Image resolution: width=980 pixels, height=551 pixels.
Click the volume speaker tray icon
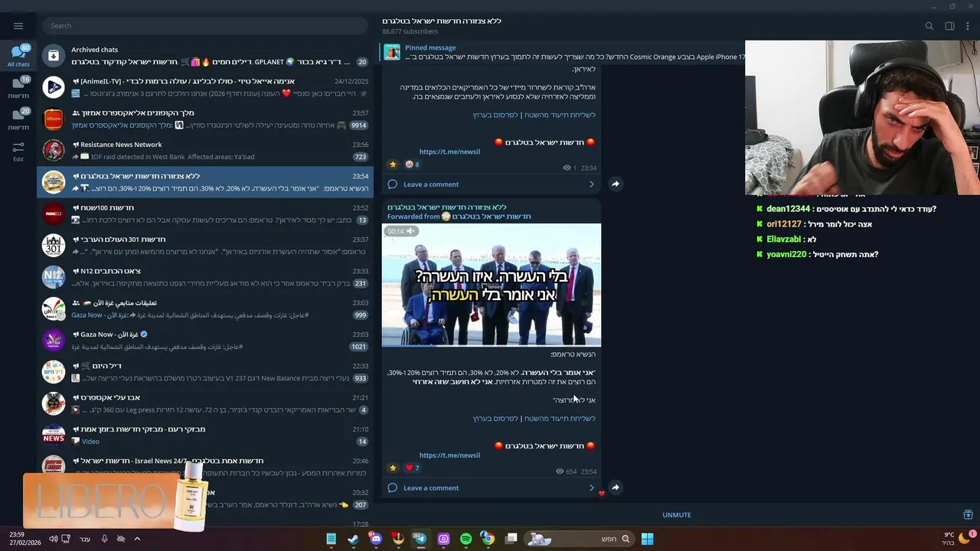click(54, 539)
